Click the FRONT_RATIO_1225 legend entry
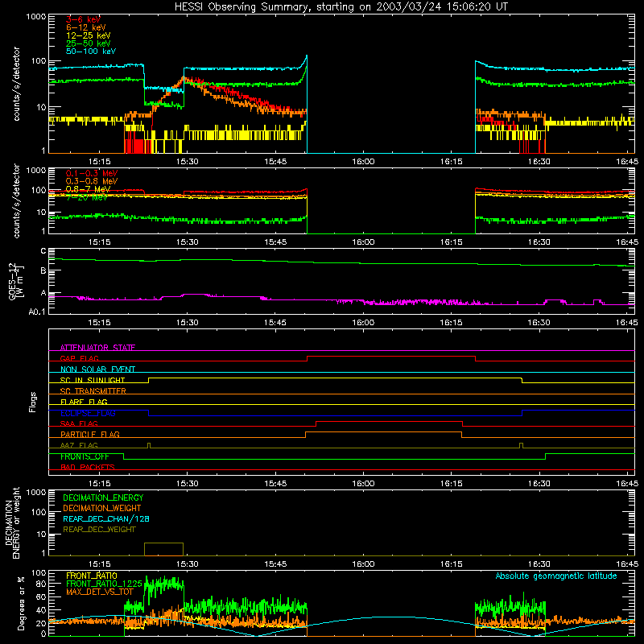 click(104, 584)
